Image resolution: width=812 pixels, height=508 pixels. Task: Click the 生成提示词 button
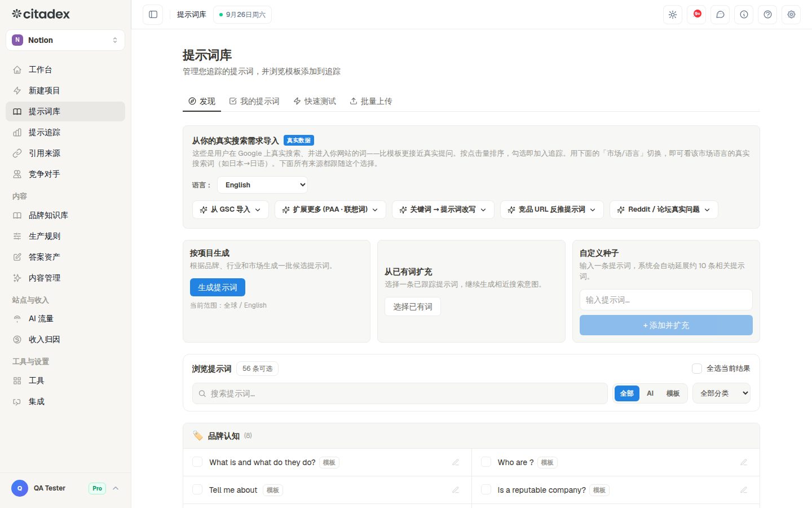218,287
